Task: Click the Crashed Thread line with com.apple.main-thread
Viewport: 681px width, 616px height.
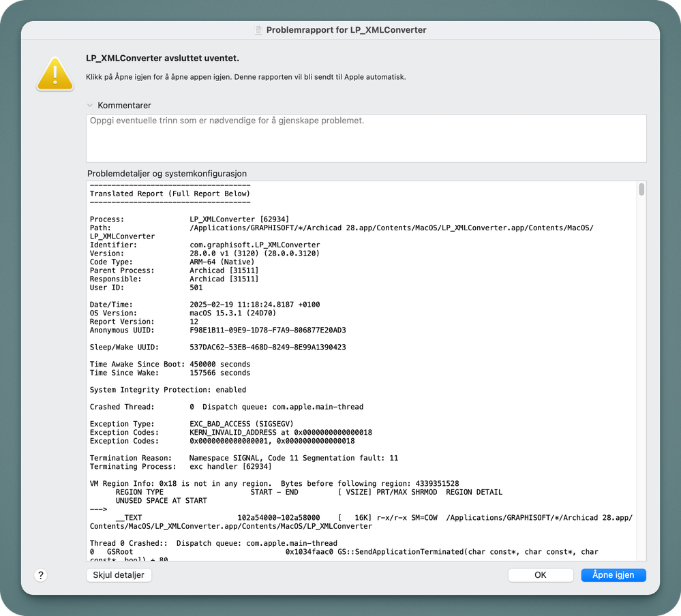Action: pos(226,407)
